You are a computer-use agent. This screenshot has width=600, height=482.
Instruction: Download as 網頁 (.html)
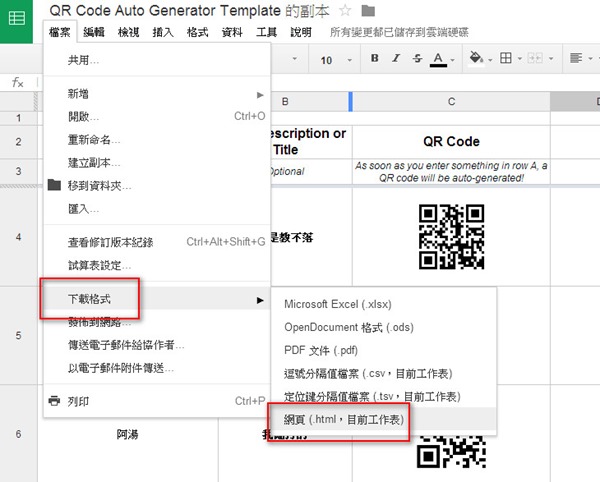[384, 419]
